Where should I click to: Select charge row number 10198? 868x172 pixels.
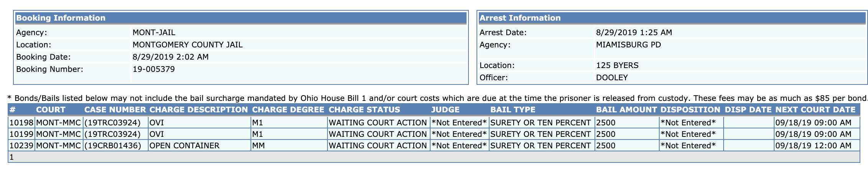pos(434,123)
